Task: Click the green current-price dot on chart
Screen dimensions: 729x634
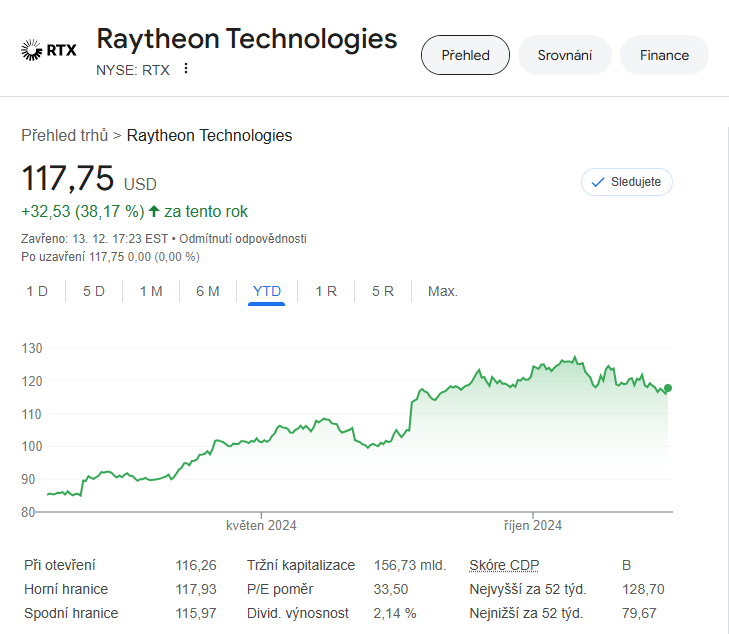Action: (668, 388)
